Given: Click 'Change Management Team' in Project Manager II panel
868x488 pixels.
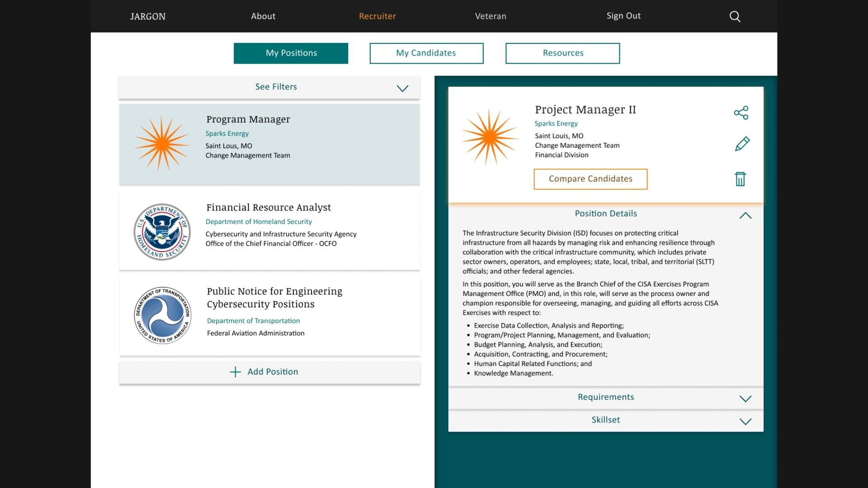Looking at the screenshot, I should (577, 145).
